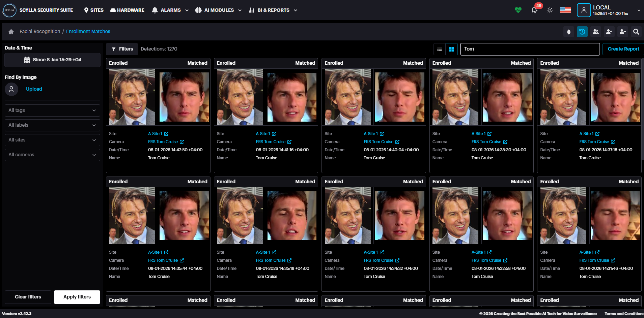The height and width of the screenshot is (318, 644).
Task: Click the green system health heart icon
Action: (518, 10)
